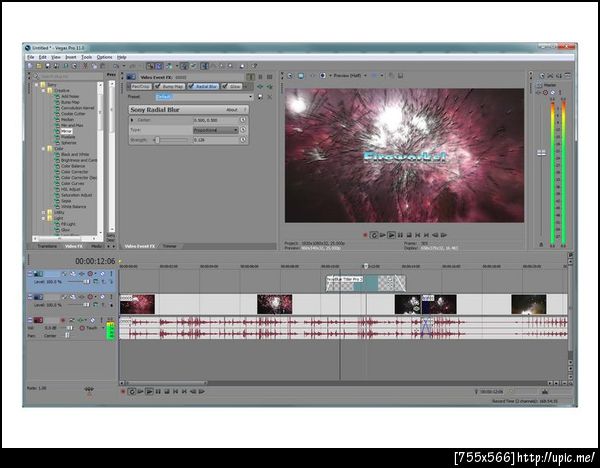The image size is (600, 468).
Task: Click About in Sony Radial Blur header
Action: 232,110
